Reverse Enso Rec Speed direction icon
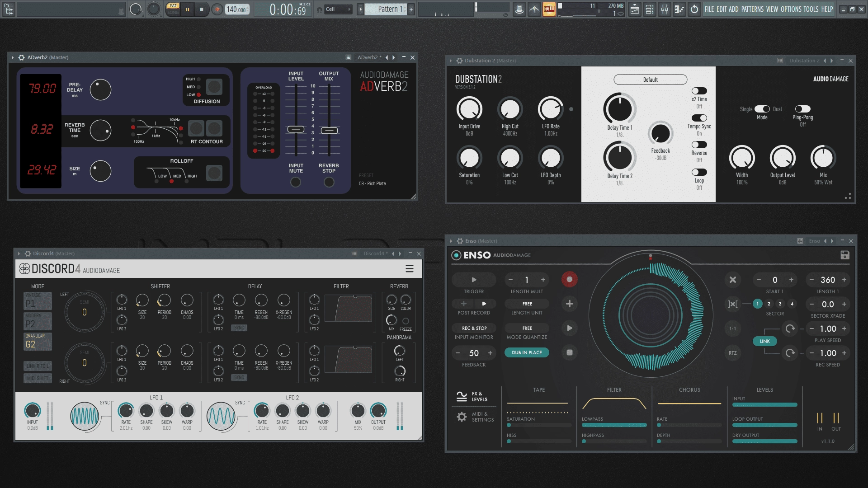This screenshot has width=868, height=488. click(790, 353)
